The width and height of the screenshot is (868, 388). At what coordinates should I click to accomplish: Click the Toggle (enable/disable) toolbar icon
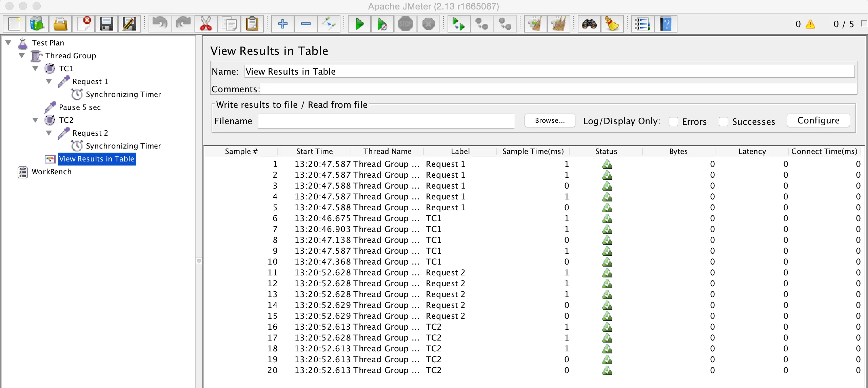(x=329, y=24)
